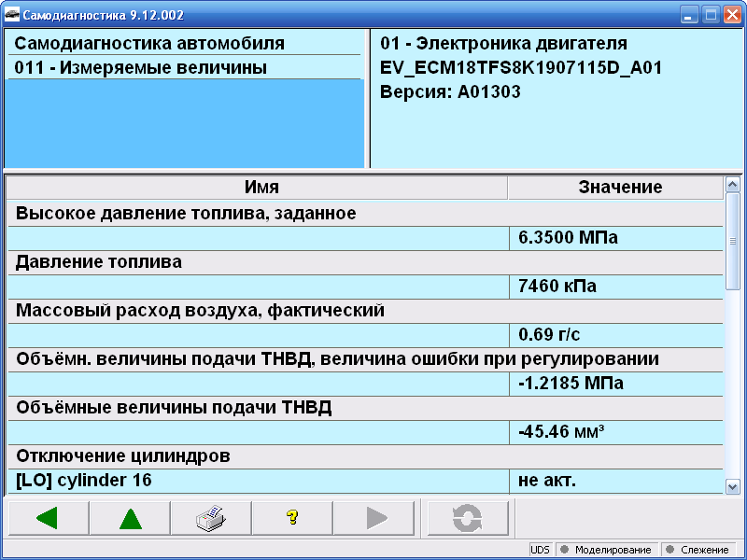Click Версия: A01303 text
This screenshot has width=747, height=560.
coord(450,91)
